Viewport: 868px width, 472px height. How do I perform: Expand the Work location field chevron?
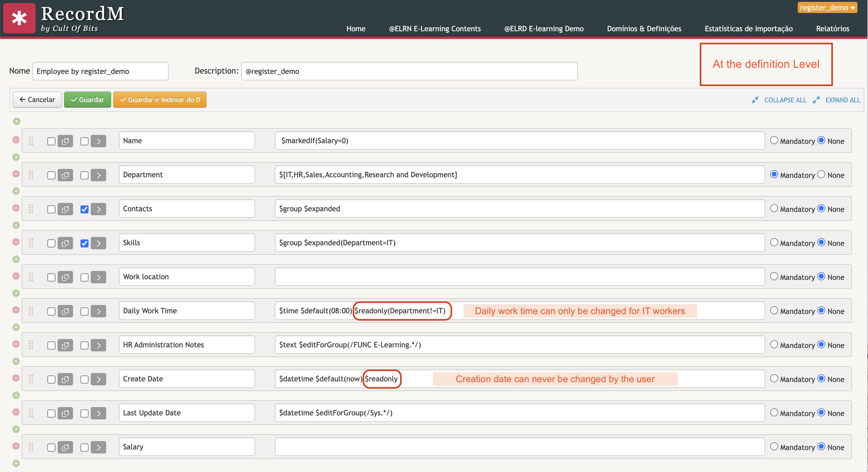coord(98,277)
